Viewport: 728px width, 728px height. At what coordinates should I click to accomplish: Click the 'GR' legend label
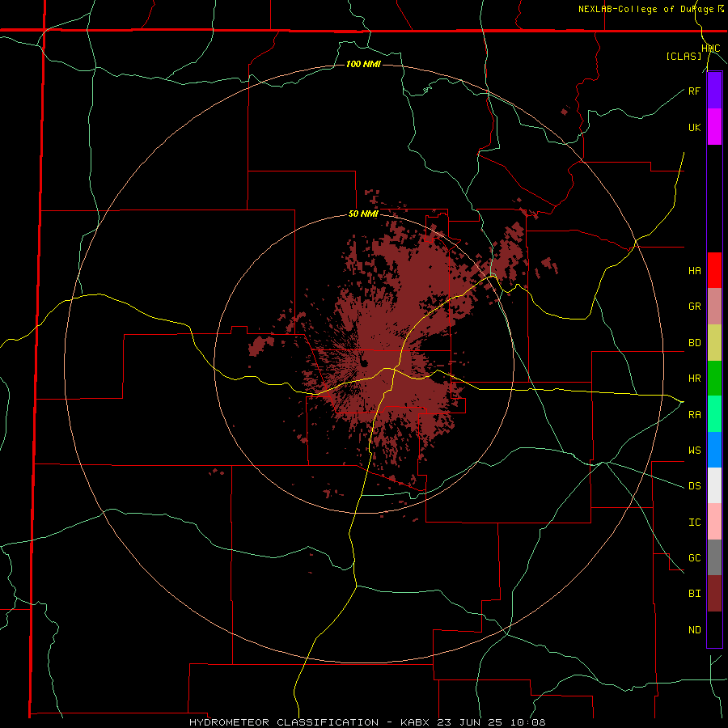coord(694,307)
